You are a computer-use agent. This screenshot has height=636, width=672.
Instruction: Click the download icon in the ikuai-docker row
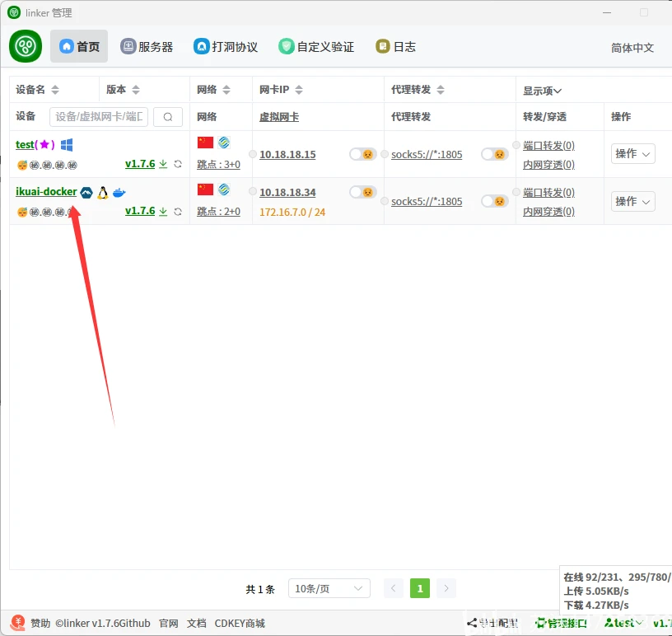coord(163,211)
